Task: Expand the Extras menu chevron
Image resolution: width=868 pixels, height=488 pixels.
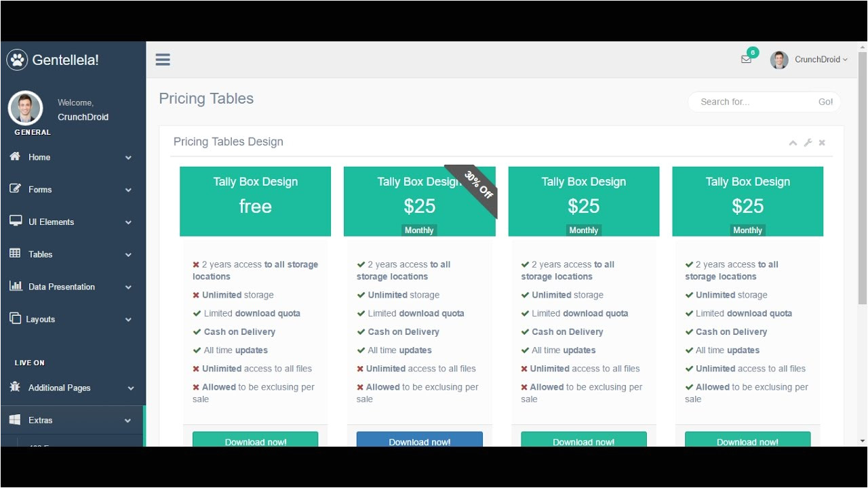Action: click(x=128, y=420)
